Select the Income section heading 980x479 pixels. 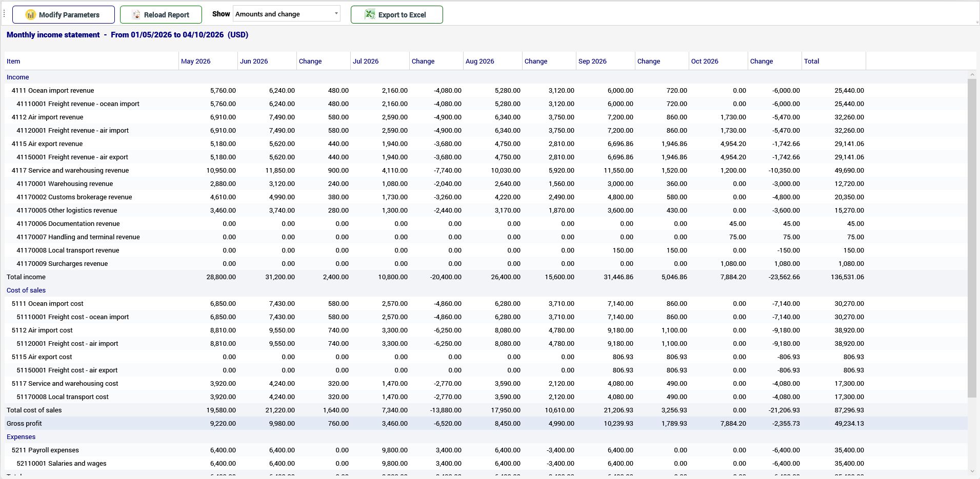(18, 77)
